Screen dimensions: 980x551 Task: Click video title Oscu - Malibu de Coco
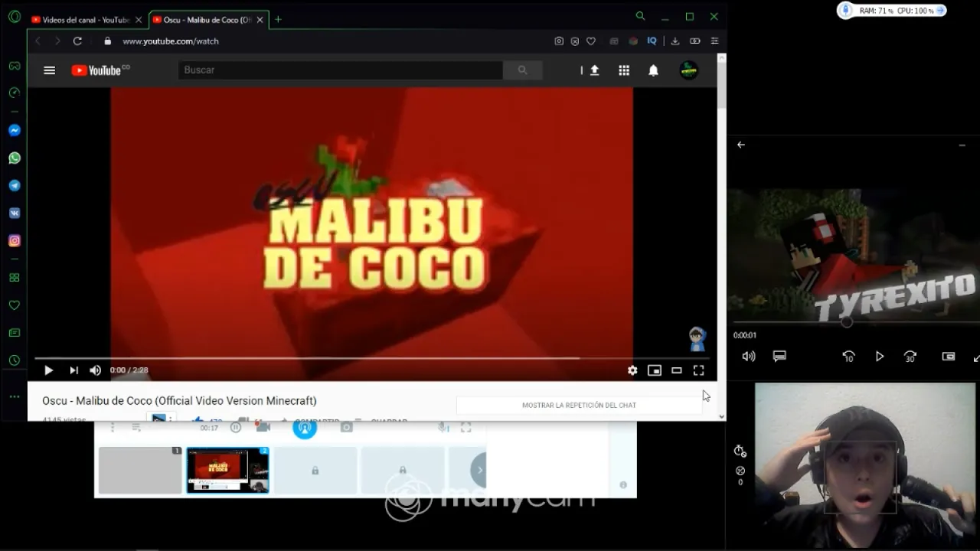click(x=179, y=401)
